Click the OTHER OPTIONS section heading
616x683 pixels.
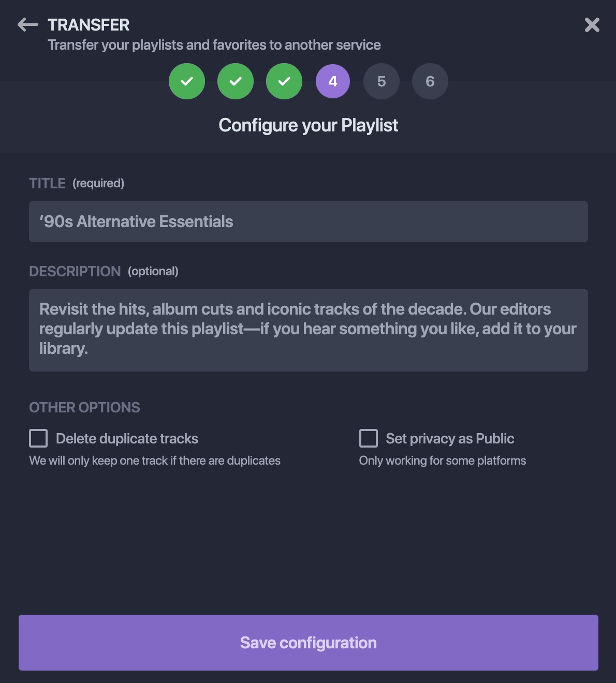pos(84,408)
